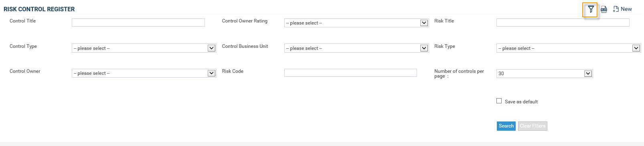Click the Search button
Screen dimensions: 644x146
pos(506,126)
